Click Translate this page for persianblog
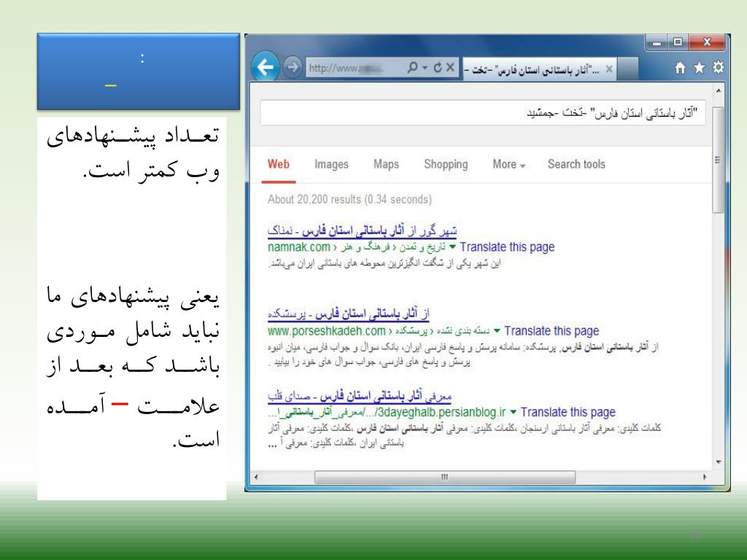 coord(568,413)
